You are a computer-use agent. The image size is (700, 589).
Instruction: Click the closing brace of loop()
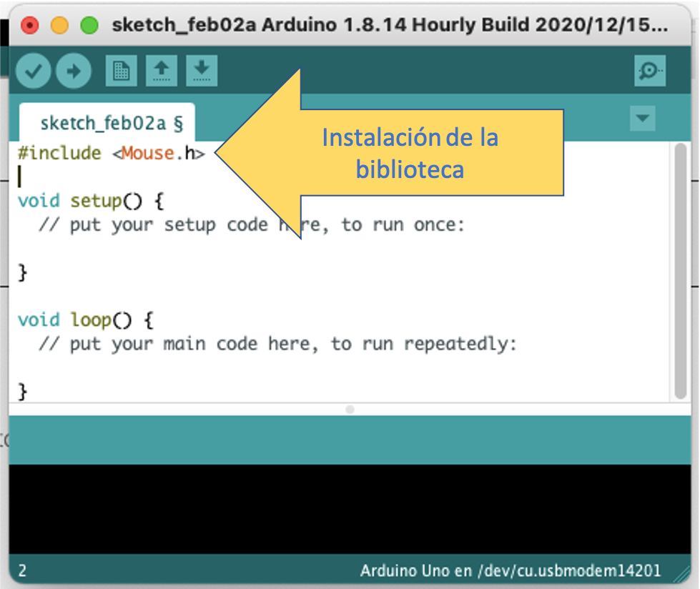pos(22,392)
